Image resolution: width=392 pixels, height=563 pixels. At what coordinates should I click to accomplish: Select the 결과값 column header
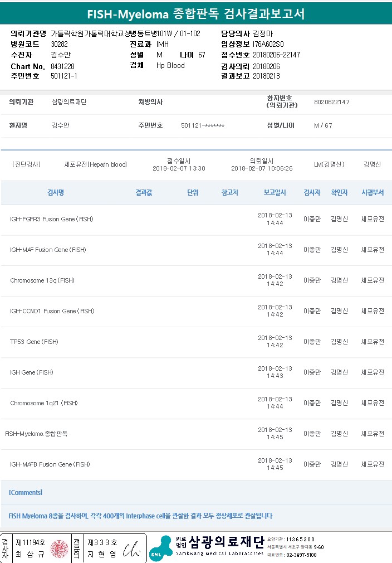coord(144,192)
